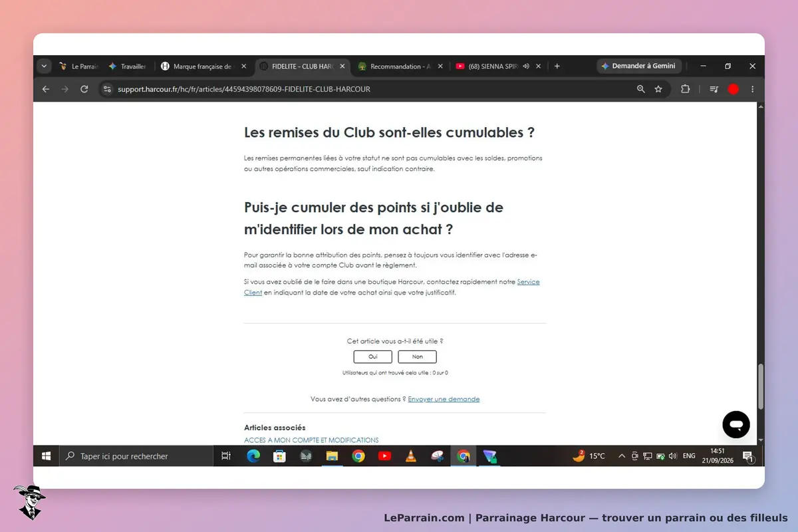Launch YouTube app from the taskbar
The width and height of the screenshot is (798, 532).
[384, 456]
